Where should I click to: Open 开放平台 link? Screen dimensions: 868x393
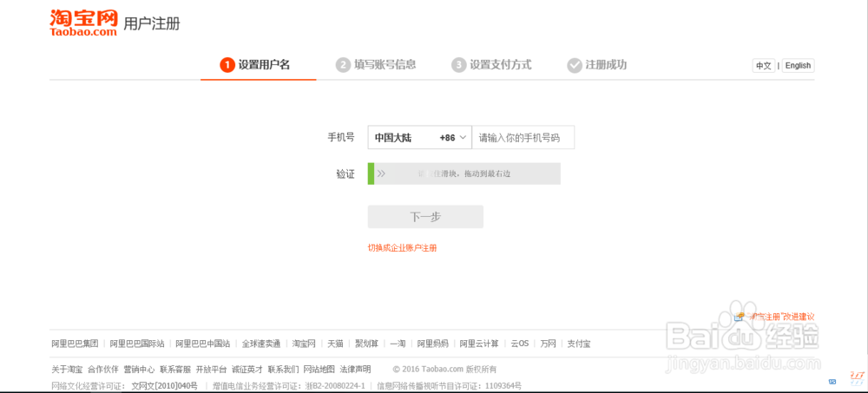212,370
